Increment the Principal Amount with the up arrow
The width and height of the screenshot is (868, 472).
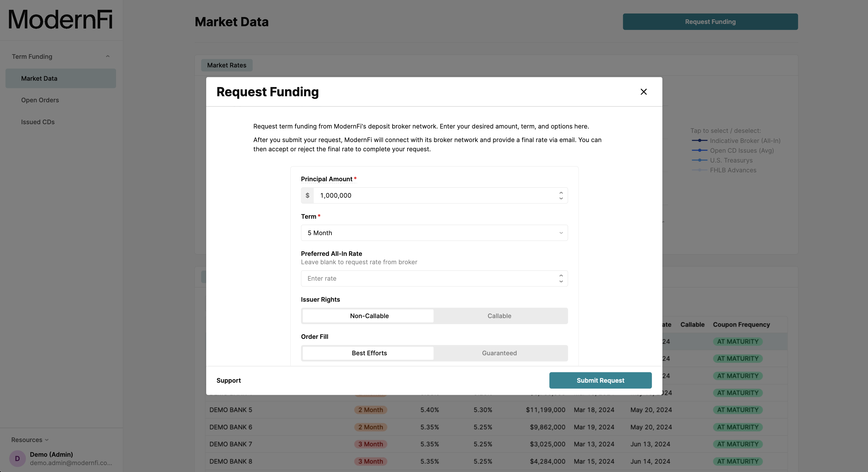tap(561, 192)
